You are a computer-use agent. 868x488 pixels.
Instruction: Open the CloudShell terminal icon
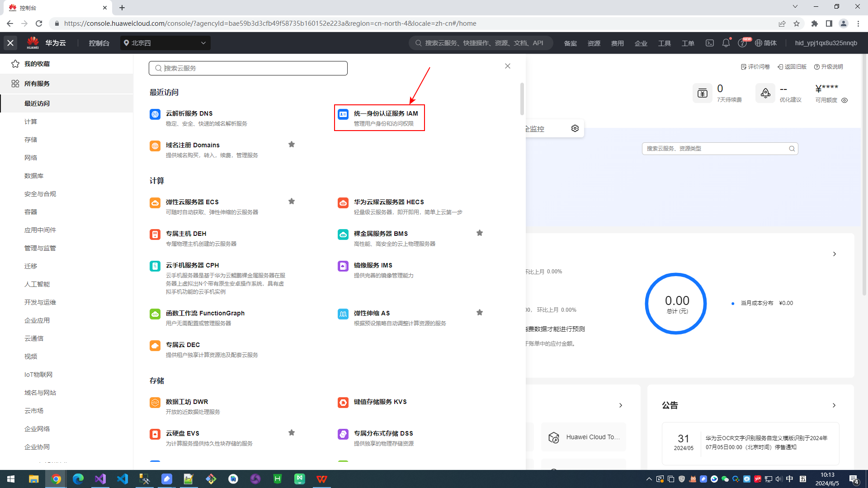[x=710, y=43]
